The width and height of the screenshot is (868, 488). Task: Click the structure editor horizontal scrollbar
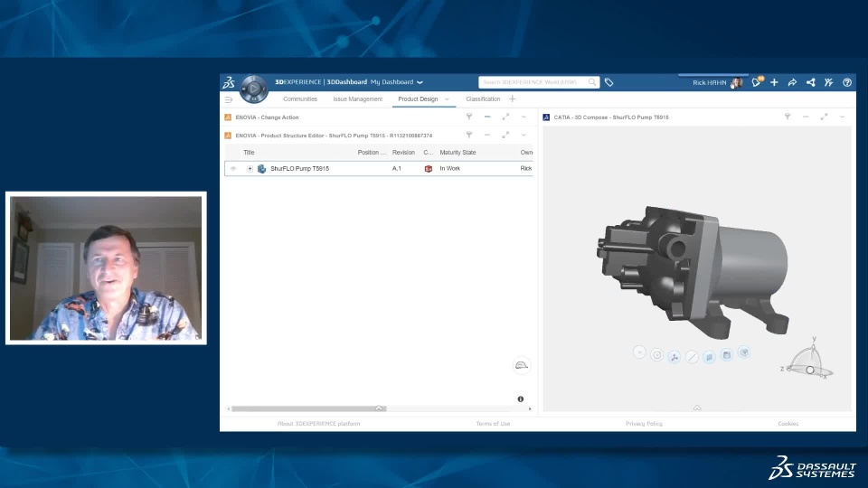click(308, 408)
